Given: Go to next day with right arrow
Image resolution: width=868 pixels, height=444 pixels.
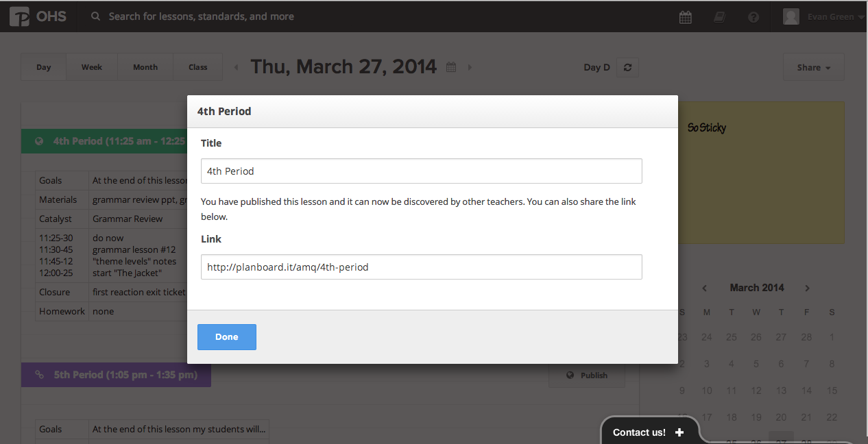Looking at the screenshot, I should 470,67.
